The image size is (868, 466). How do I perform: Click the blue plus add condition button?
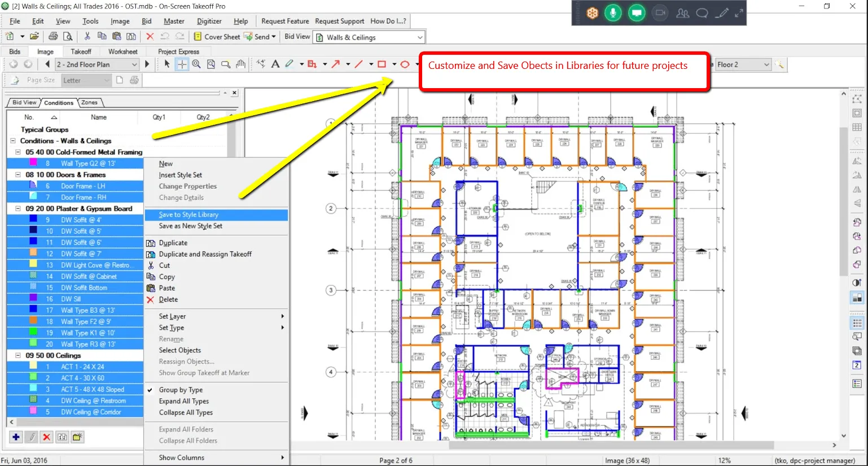(x=16, y=437)
